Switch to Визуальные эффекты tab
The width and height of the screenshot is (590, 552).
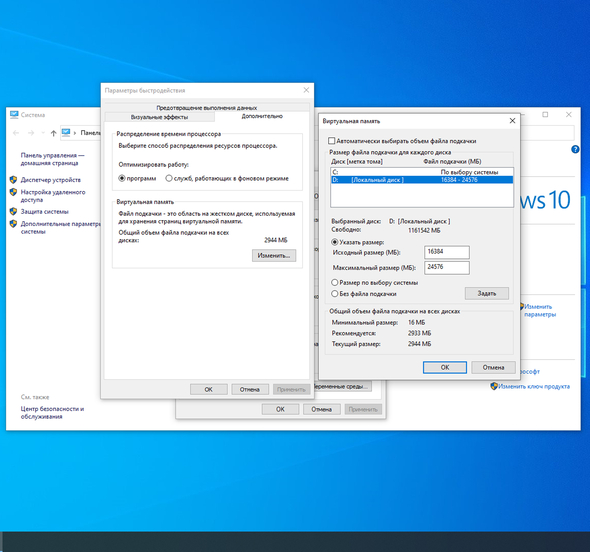click(160, 117)
